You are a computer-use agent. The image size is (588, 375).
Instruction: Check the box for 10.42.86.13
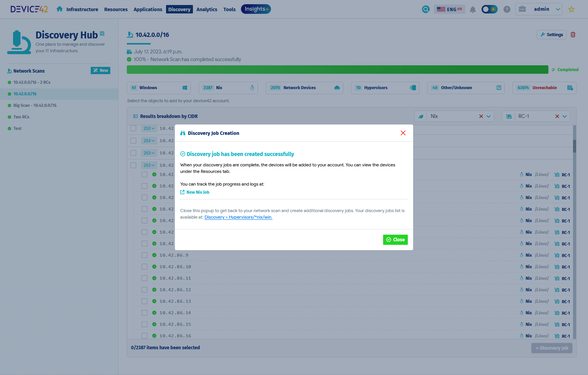[x=145, y=301]
